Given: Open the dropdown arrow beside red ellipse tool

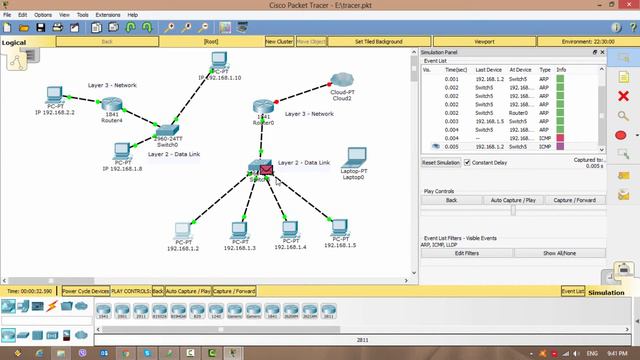Looking at the screenshot, I should pyautogui.click(x=637, y=135).
